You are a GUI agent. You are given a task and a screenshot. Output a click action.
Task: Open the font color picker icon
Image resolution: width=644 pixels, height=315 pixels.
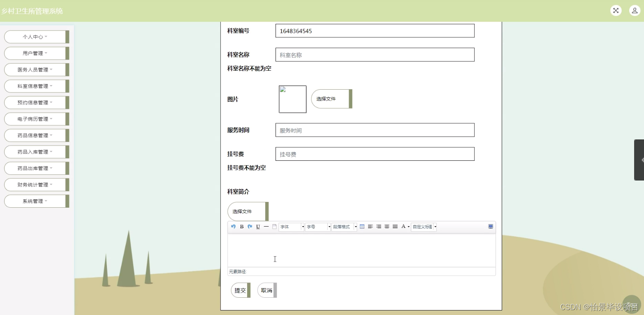coord(403,227)
